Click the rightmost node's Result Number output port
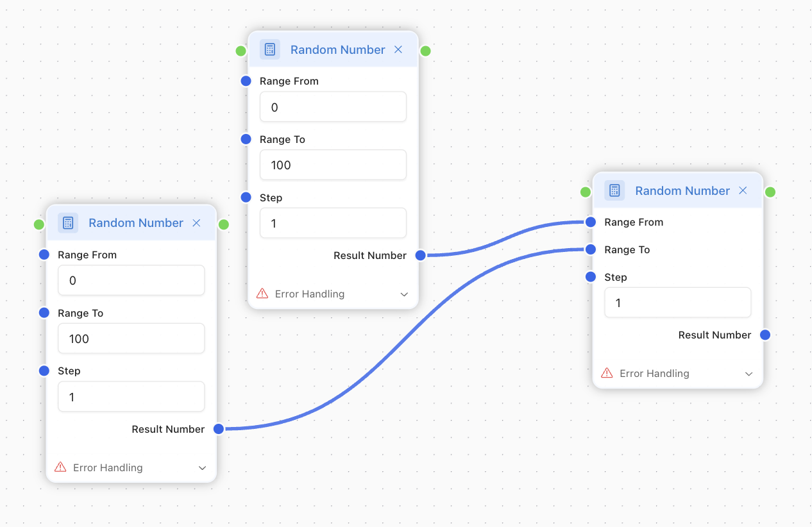The image size is (812, 527). [x=765, y=335]
